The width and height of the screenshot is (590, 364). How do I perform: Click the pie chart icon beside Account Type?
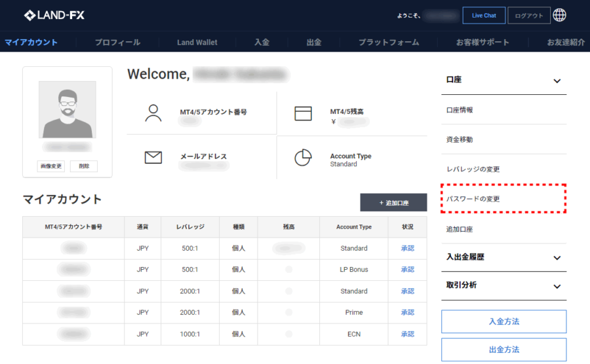point(303,157)
